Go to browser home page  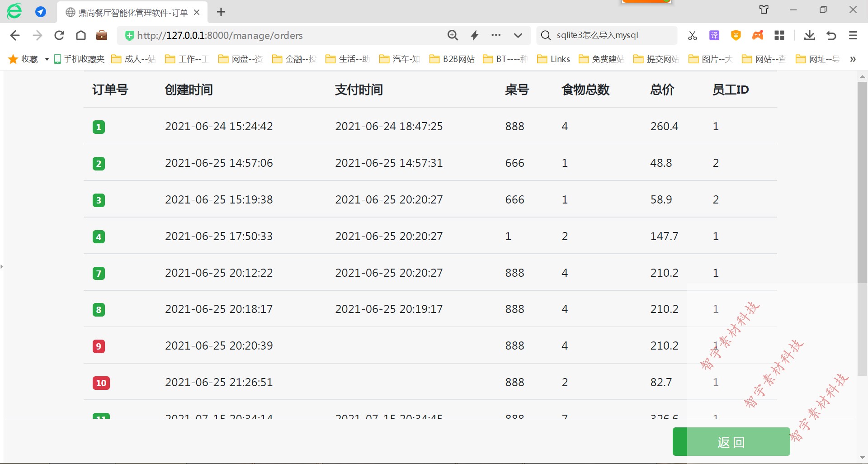point(81,35)
